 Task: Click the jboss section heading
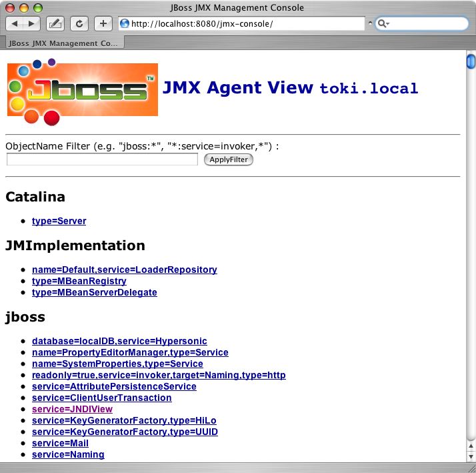coord(25,317)
